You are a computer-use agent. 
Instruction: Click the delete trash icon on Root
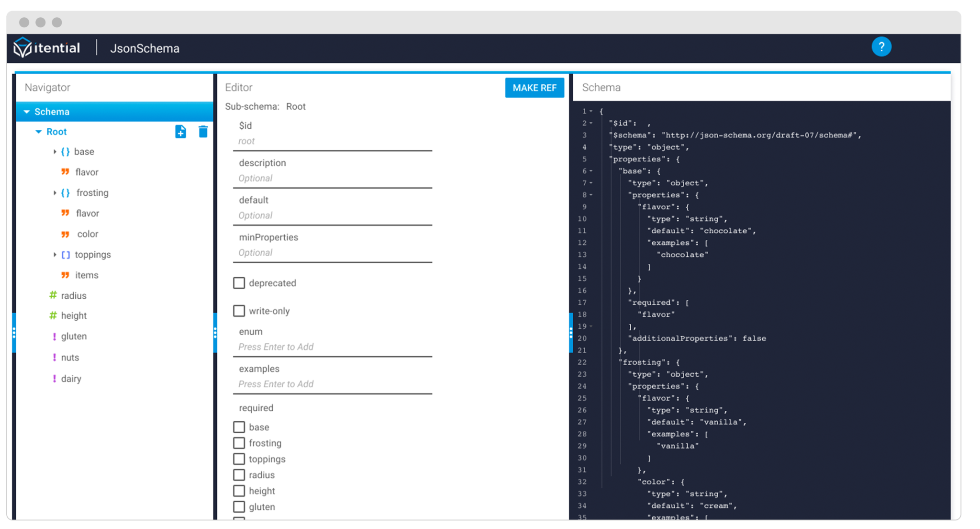pos(202,131)
